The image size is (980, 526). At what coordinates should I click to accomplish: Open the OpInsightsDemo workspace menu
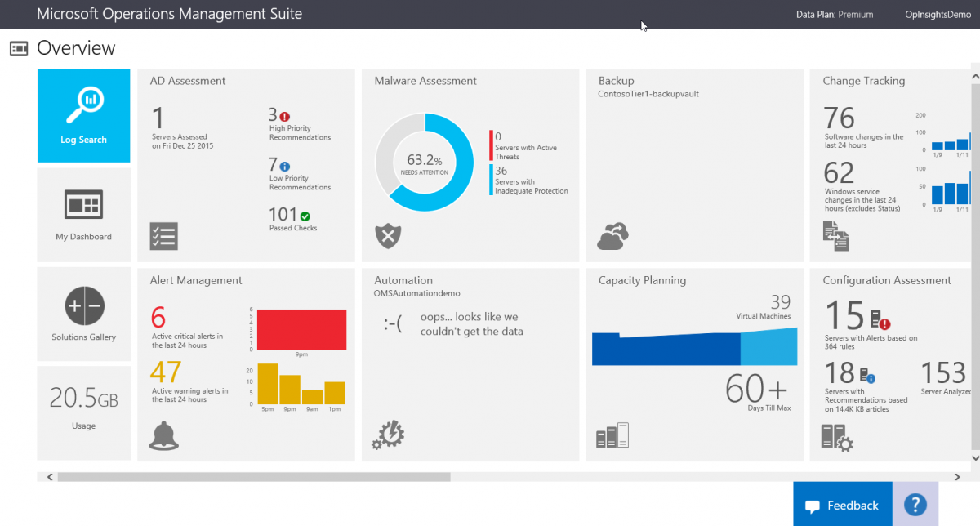click(937, 14)
